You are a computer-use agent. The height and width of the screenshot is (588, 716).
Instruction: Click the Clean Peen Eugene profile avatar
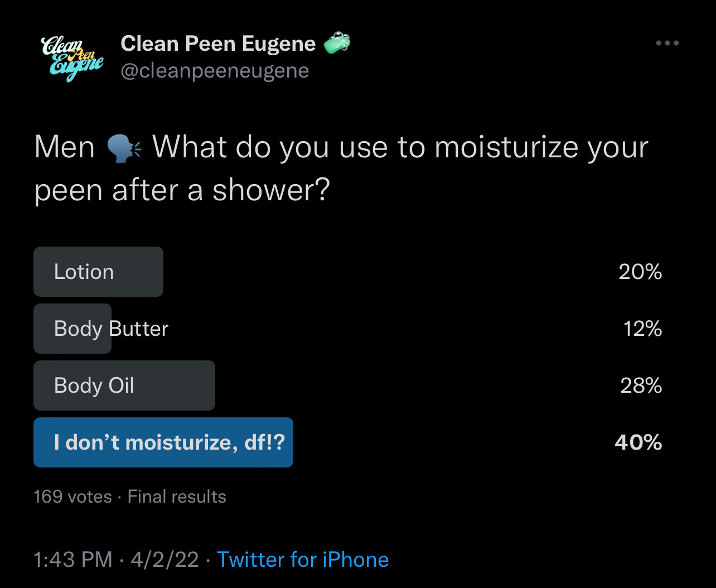point(72,58)
